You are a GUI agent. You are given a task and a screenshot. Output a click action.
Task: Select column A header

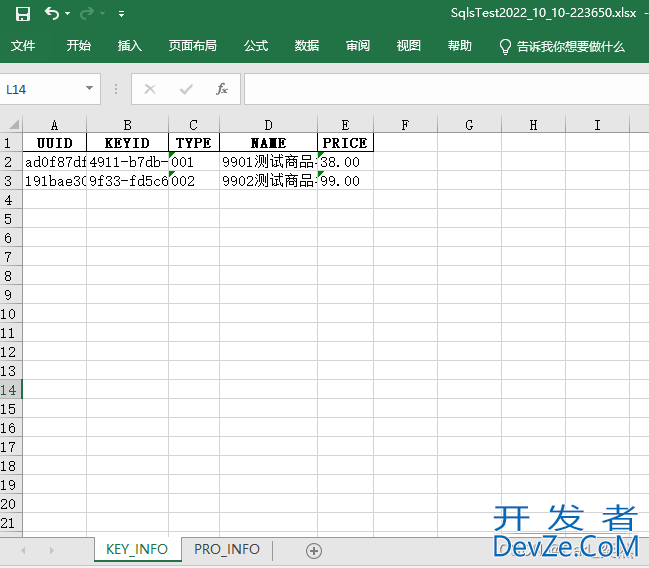tap(54, 125)
